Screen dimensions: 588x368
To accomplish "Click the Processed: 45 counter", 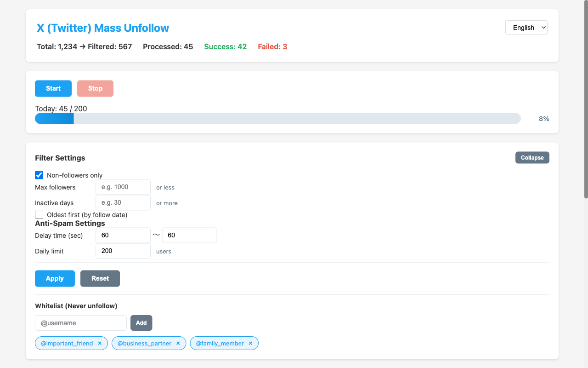I will (x=168, y=46).
